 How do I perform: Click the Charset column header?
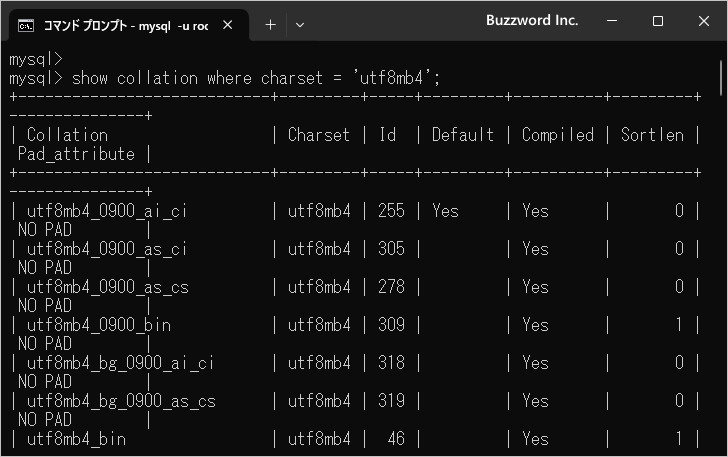tap(319, 135)
